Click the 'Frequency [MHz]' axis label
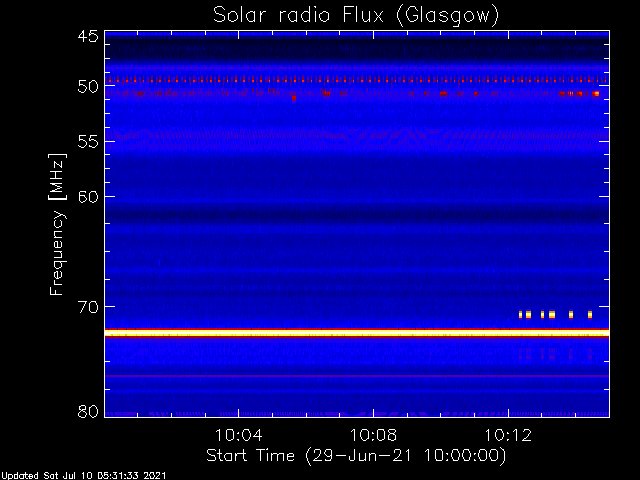The height and width of the screenshot is (480, 640). (x=57, y=224)
